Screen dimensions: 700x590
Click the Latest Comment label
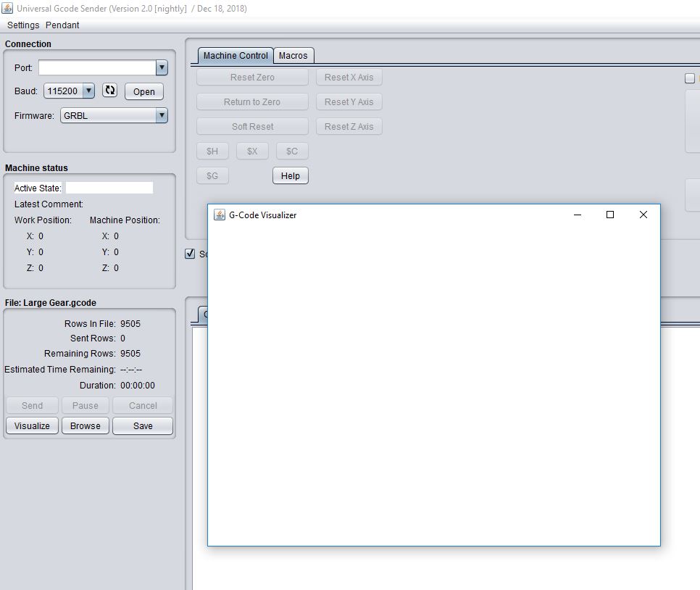point(49,204)
